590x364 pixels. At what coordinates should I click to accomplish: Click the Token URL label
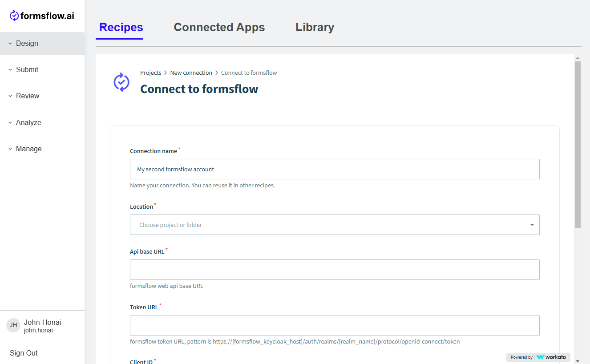tap(144, 307)
